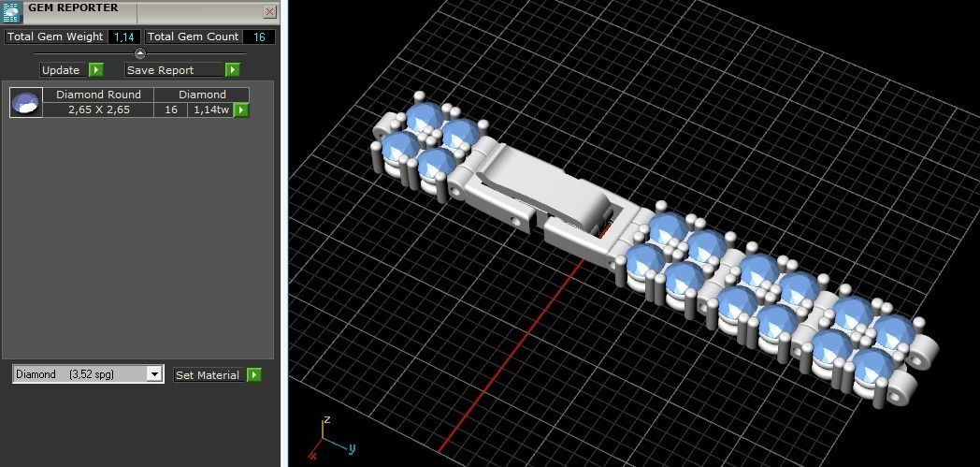Select the 2,65 X 2,65 size cell
The image size is (980, 467).
(98, 110)
